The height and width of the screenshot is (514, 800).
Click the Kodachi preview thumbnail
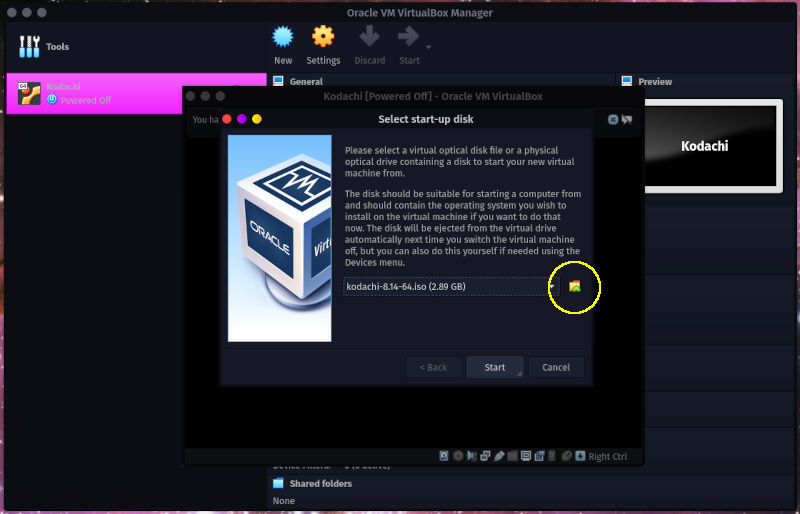(713, 146)
